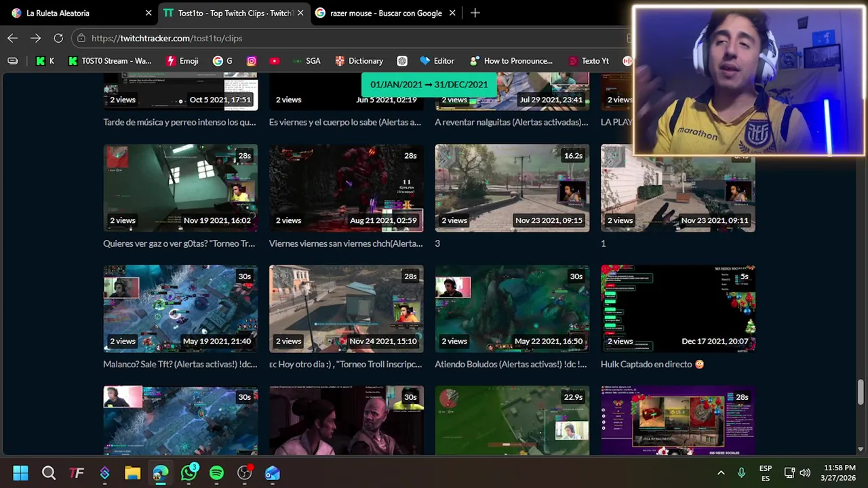Screen dimensions: 868x488
Task: Open the ChatGPT bookmark icon
Action: pyautogui.click(x=402, y=61)
